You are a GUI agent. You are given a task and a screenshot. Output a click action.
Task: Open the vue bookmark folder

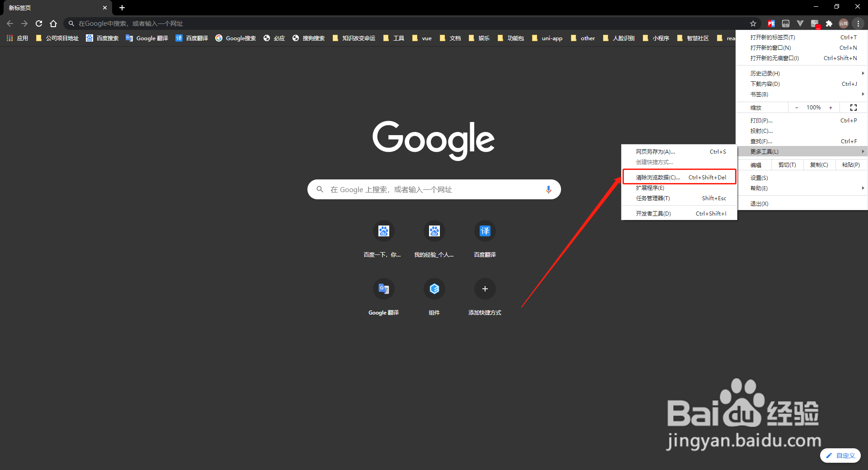tap(422, 38)
